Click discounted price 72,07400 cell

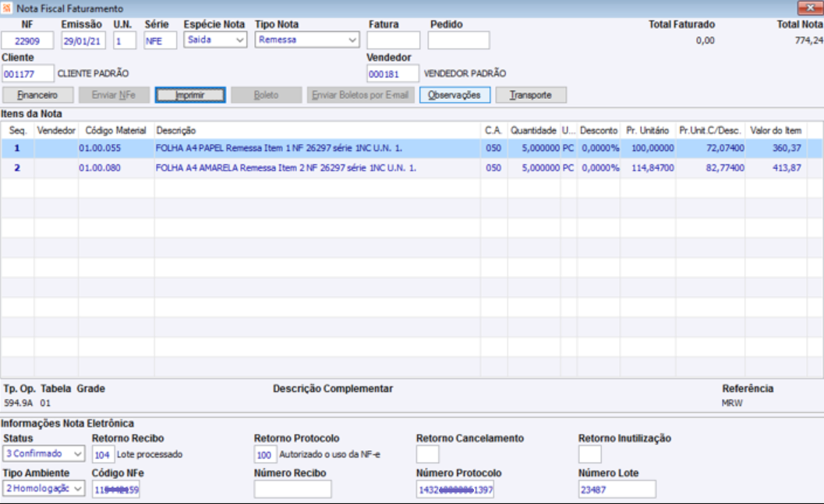click(710, 149)
